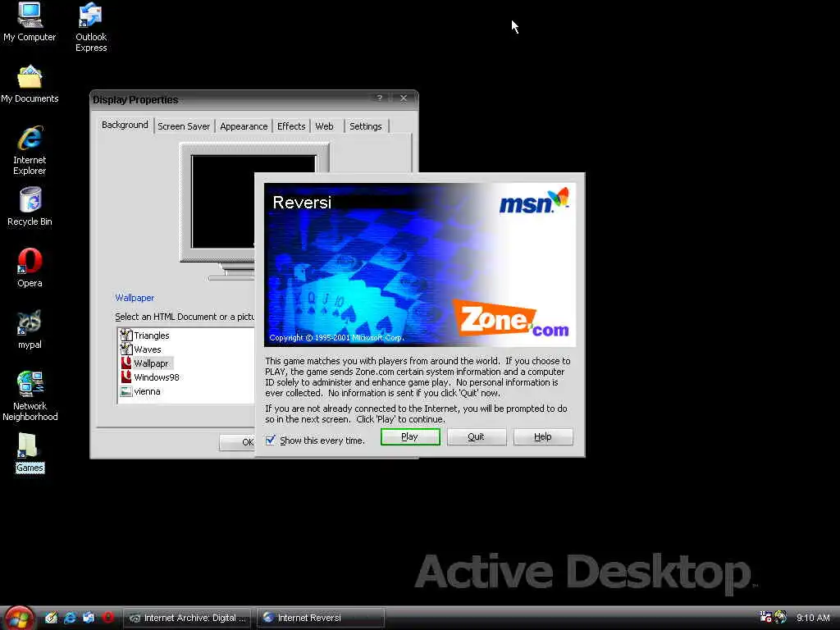This screenshot has height=630, width=840.
Task: Switch to the Appearance tab
Action: 244,126
